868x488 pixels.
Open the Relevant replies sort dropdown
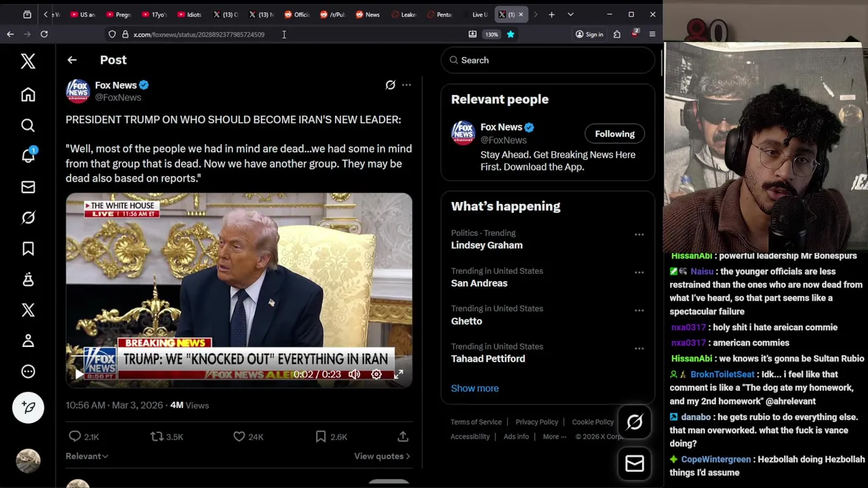coord(87,456)
